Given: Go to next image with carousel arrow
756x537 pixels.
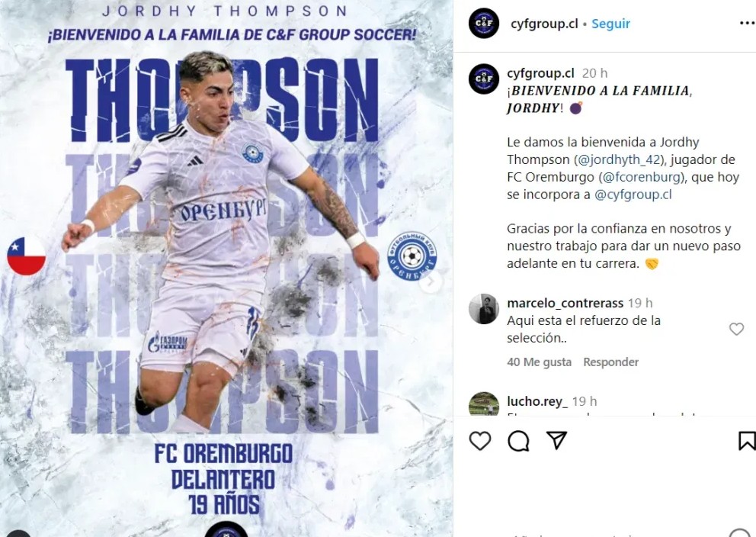Looking at the screenshot, I should tap(431, 281).
